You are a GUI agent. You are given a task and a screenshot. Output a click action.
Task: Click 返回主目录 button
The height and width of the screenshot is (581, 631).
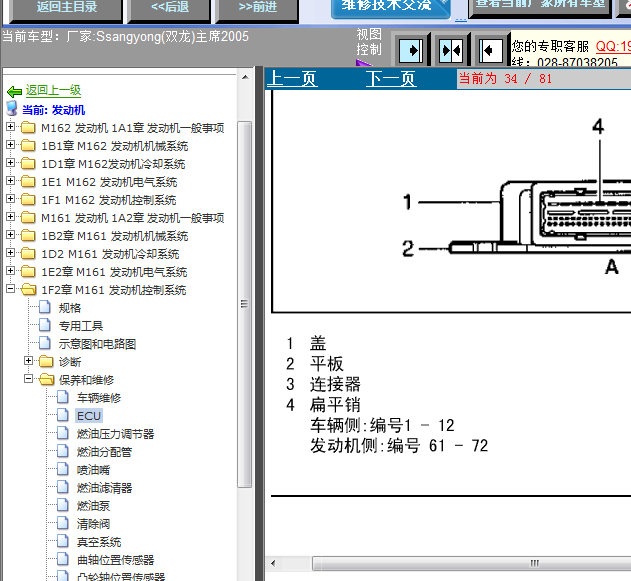(66, 9)
